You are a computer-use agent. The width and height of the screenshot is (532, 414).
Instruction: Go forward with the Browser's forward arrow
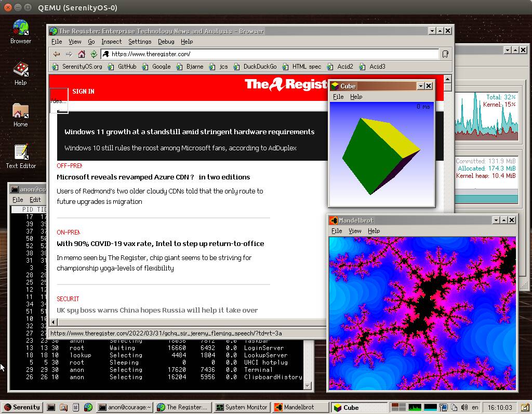coord(69,54)
